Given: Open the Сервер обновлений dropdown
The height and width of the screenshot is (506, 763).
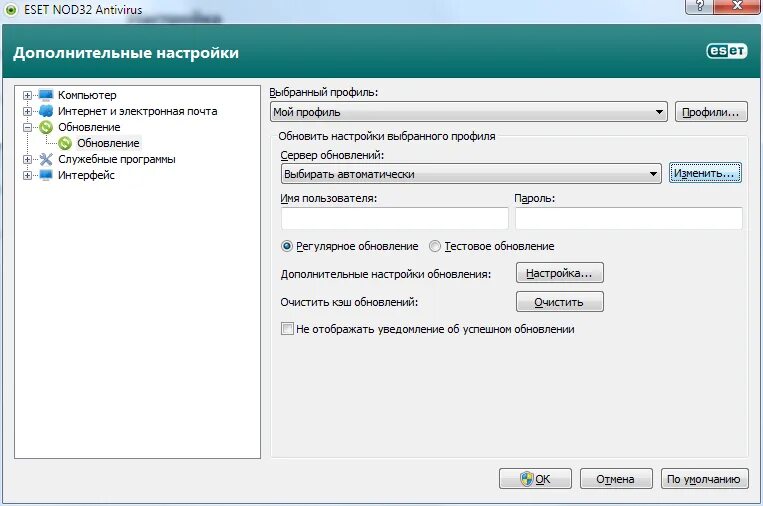Looking at the screenshot, I should coord(471,174).
